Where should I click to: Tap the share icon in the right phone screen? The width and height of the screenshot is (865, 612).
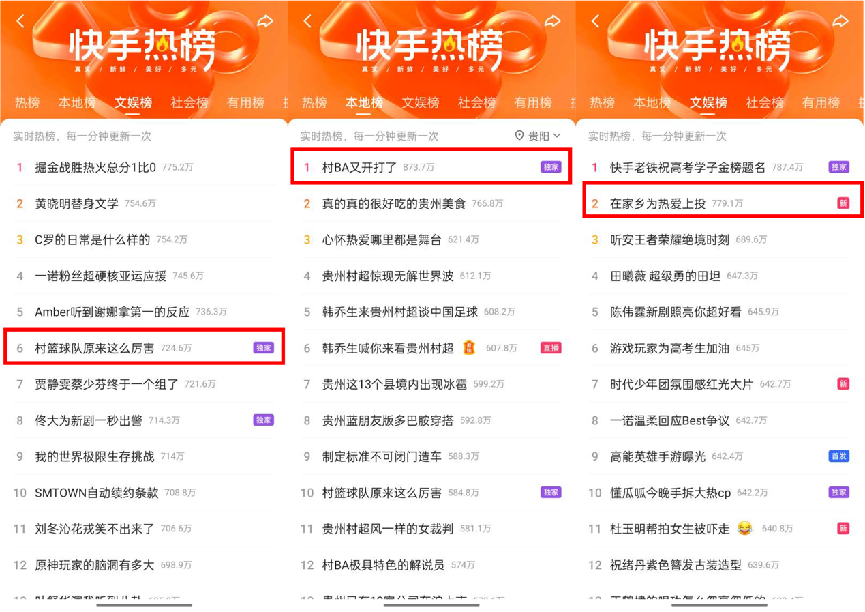tap(840, 21)
